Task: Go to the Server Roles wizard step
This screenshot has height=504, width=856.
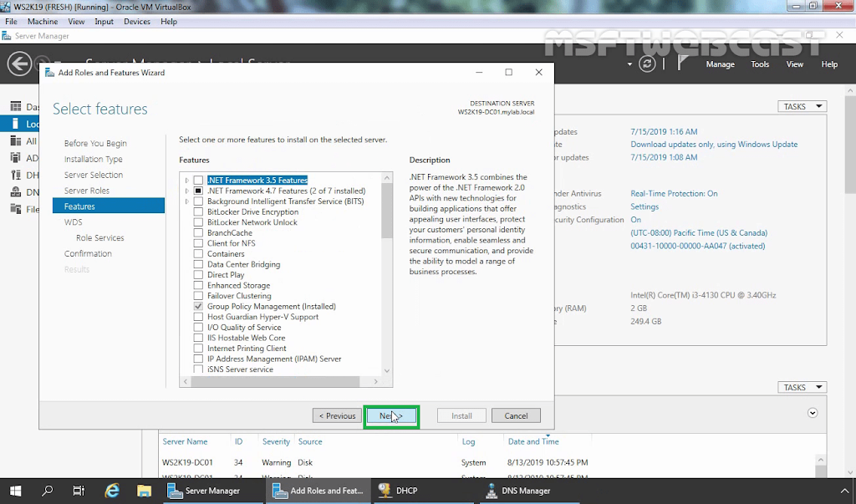Action: [87, 191]
